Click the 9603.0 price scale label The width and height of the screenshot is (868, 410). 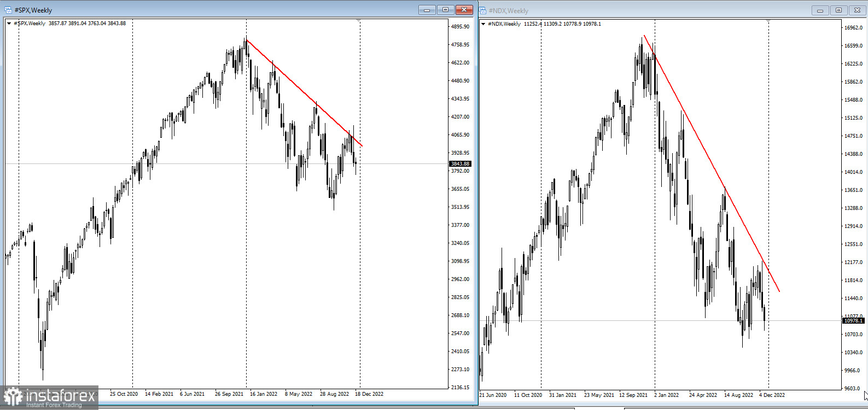853,389
